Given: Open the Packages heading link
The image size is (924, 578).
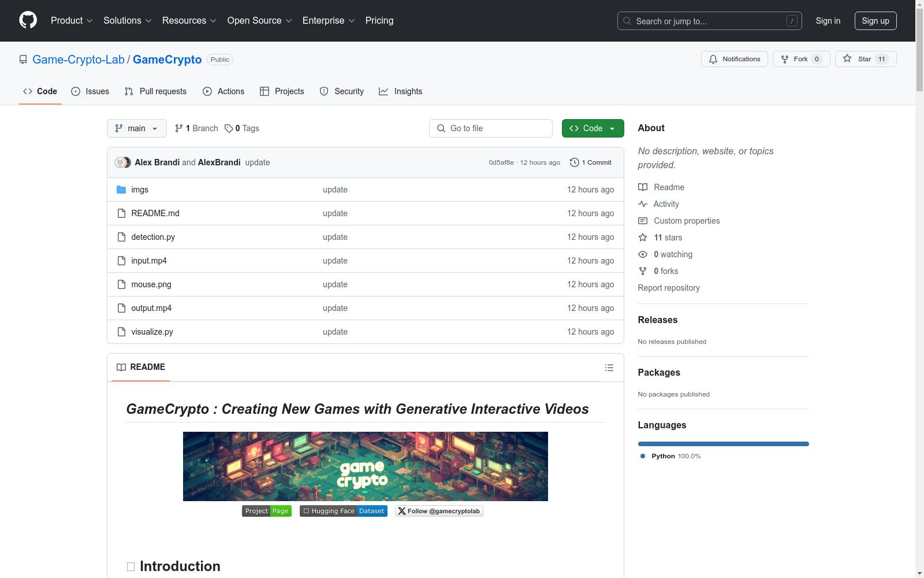Looking at the screenshot, I should tap(659, 372).
